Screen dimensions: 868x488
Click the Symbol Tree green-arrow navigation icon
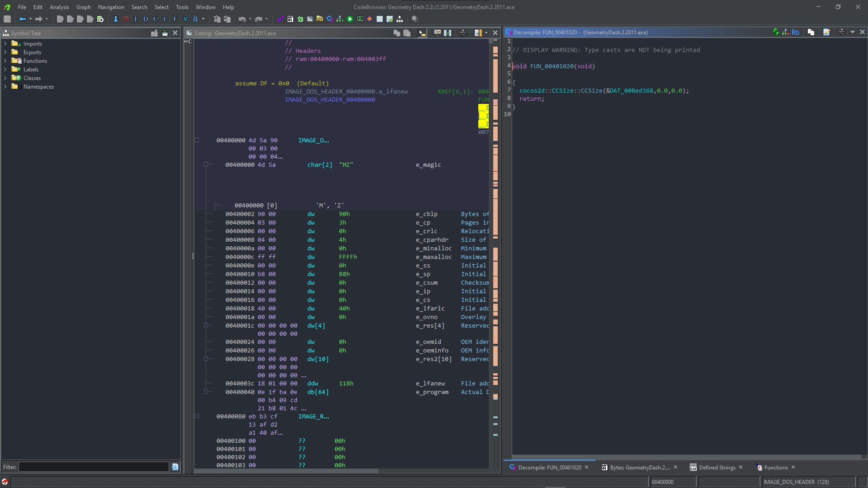[x=165, y=33]
